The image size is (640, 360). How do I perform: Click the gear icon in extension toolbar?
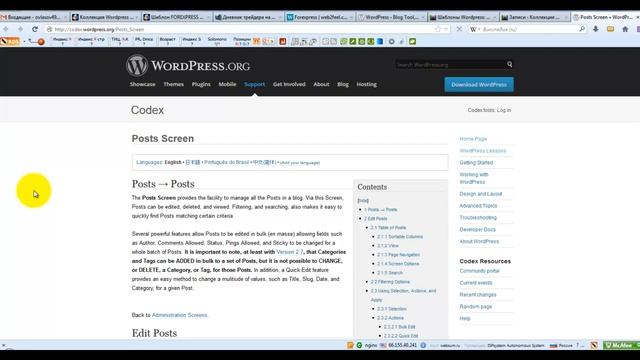click(x=391, y=41)
